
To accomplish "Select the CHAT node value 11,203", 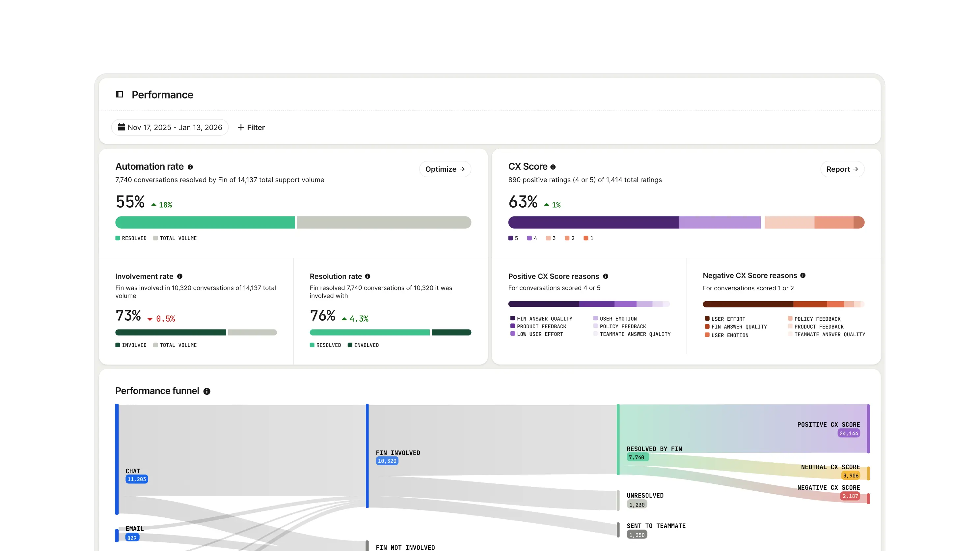I will point(137,479).
